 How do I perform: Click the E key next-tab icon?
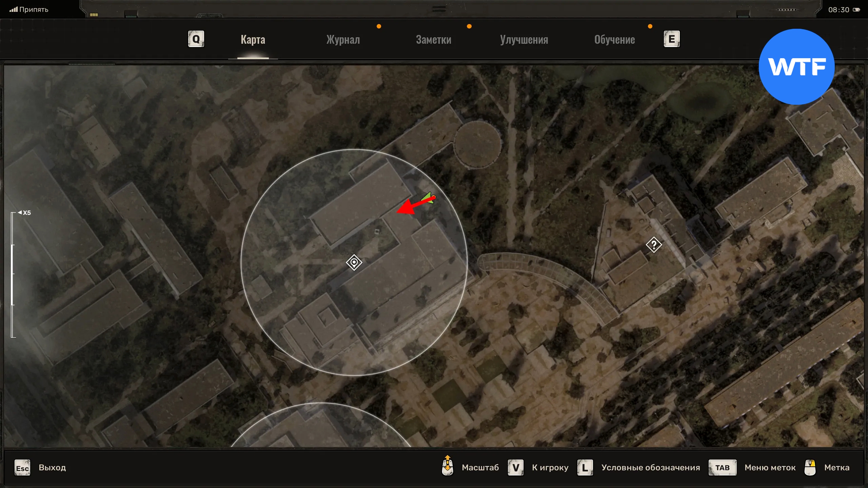[671, 39]
